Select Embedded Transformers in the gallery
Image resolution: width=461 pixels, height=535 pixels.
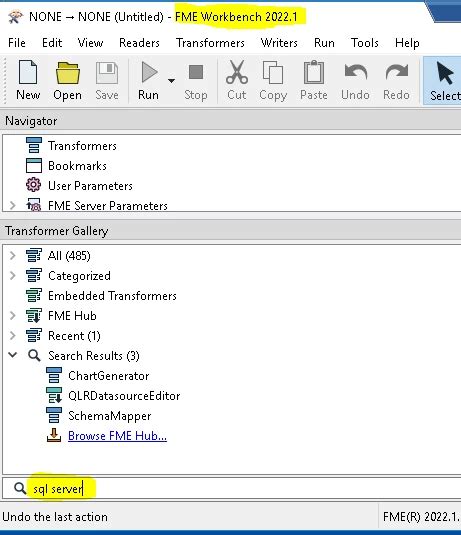click(x=112, y=296)
